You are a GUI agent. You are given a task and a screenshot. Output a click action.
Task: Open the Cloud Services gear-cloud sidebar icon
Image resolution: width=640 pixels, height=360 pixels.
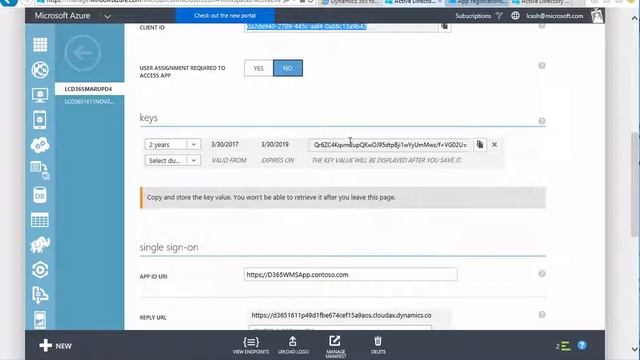pos(40,145)
